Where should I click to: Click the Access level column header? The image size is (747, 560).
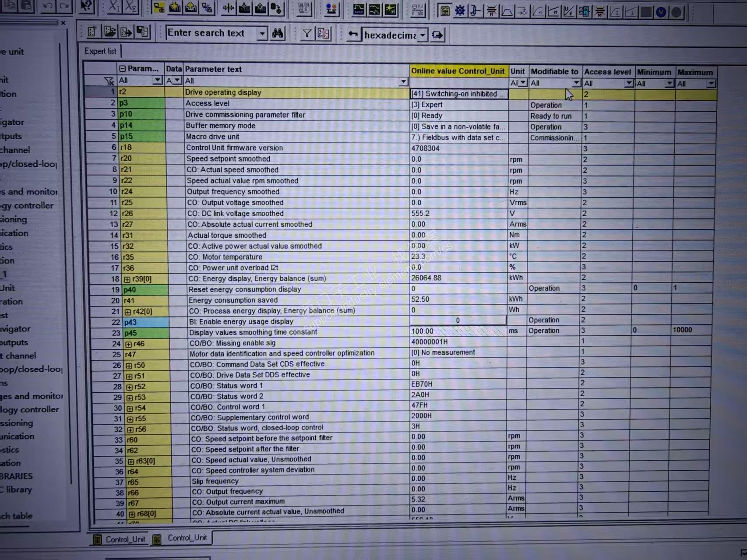pos(608,72)
